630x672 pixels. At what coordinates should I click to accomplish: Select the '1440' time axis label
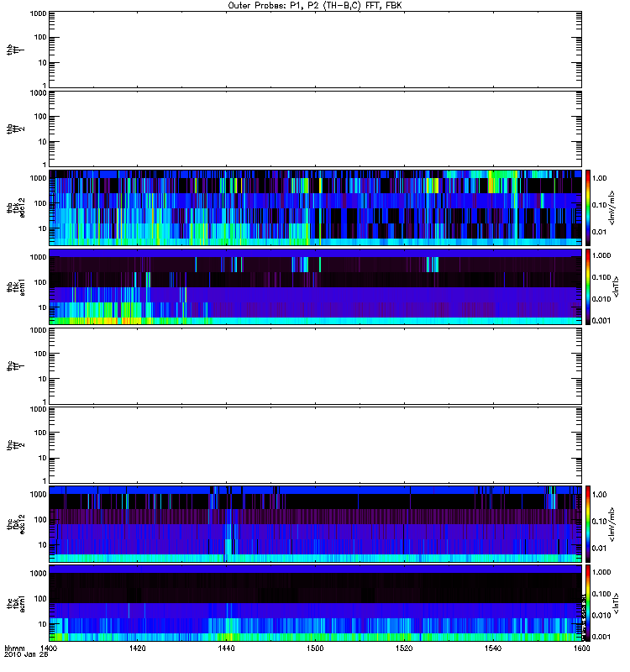[x=226, y=648]
